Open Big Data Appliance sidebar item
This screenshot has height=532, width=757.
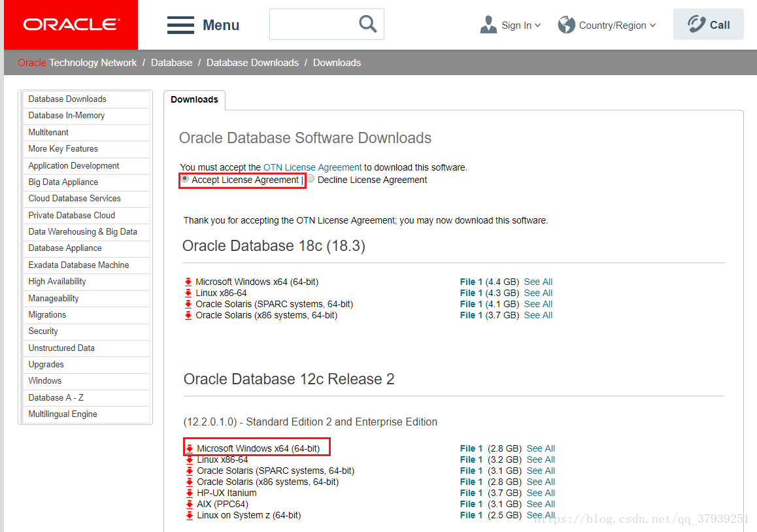(86, 182)
